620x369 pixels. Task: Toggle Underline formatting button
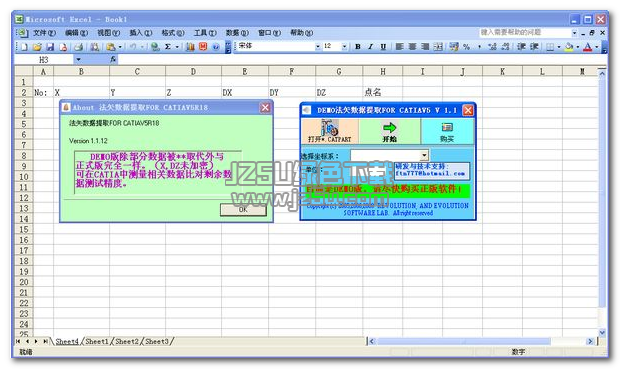(383, 47)
